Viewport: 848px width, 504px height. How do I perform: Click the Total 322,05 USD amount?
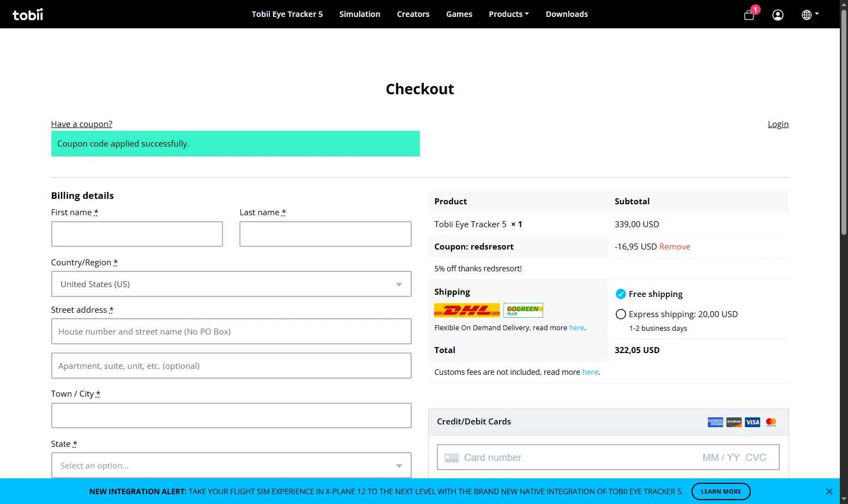tap(637, 350)
